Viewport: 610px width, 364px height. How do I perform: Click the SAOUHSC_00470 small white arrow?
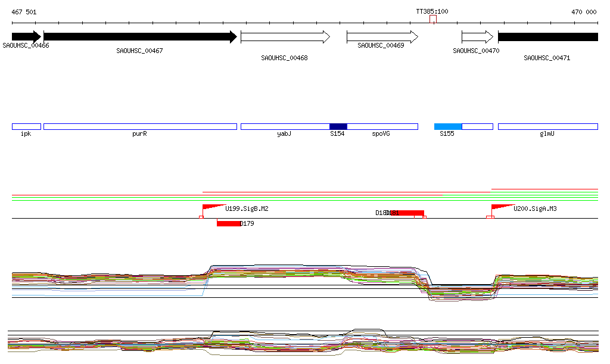tap(477, 37)
